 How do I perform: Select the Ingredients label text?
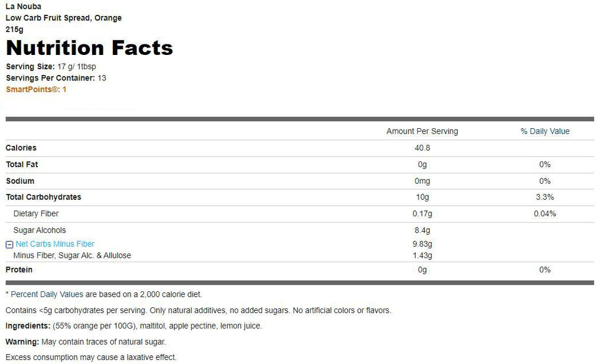click(x=28, y=326)
